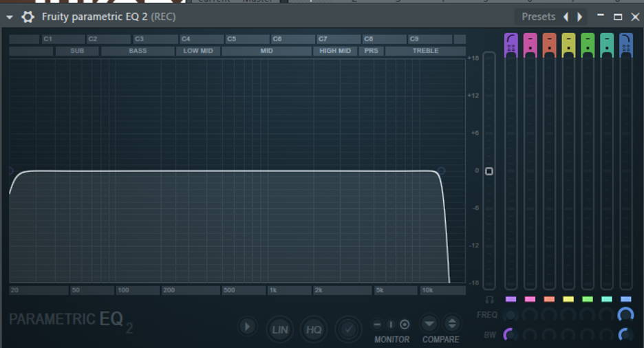The width and height of the screenshot is (644, 348).
Task: Toggle the checkmark view band tokens button
Action: point(348,329)
